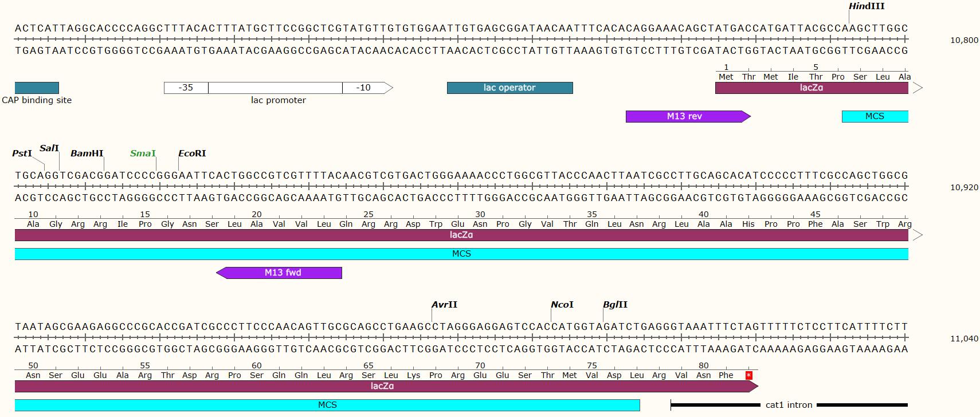Select the CAP binding site feature bar

(37, 88)
